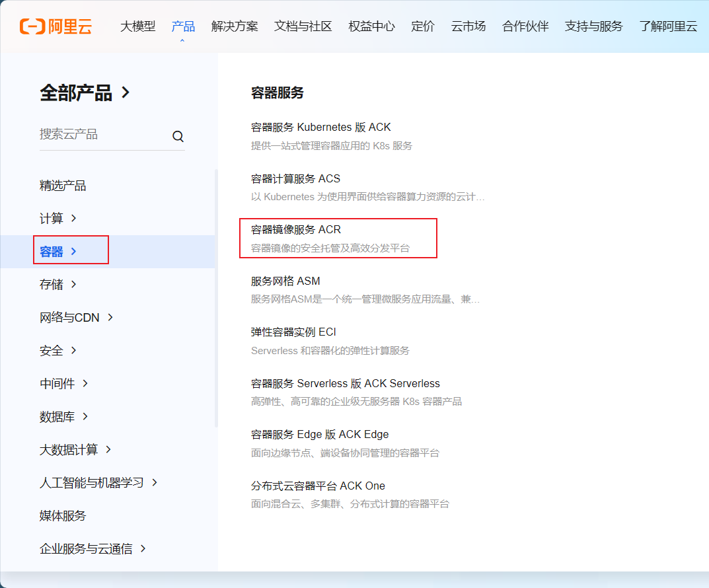Open 容器计算服务 ACS
The width and height of the screenshot is (709, 588).
[295, 178]
